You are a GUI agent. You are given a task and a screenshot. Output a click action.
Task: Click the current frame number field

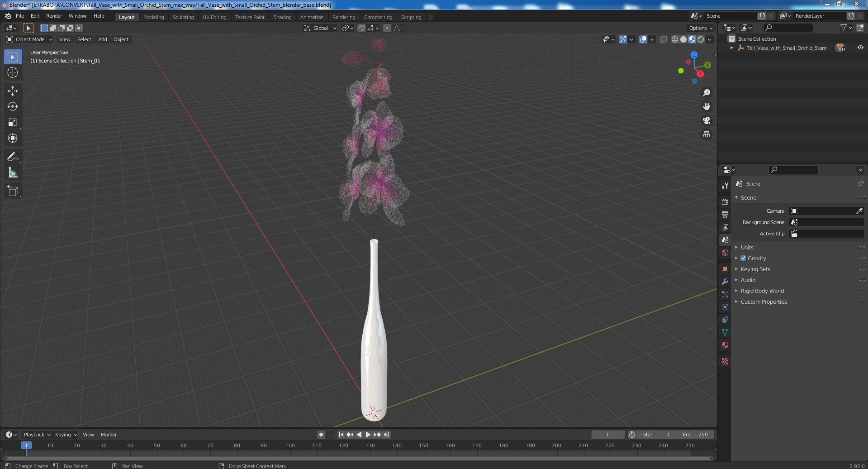[607, 435]
